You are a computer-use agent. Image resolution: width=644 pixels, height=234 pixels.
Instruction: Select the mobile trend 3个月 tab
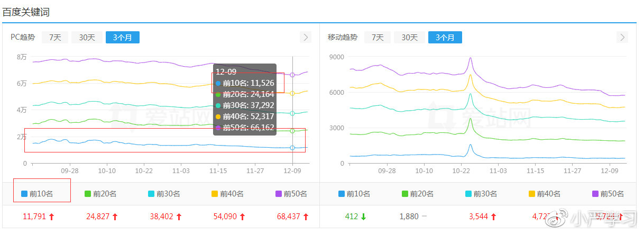pyautogui.click(x=445, y=38)
